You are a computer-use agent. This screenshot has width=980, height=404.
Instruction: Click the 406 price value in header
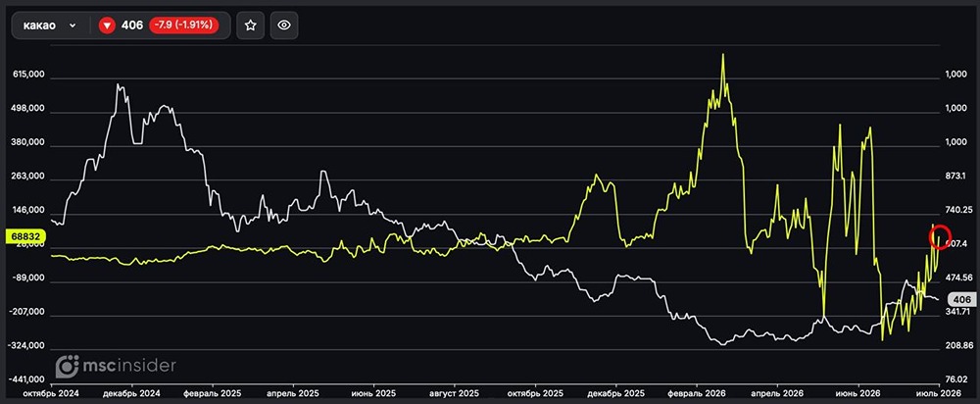(x=132, y=25)
